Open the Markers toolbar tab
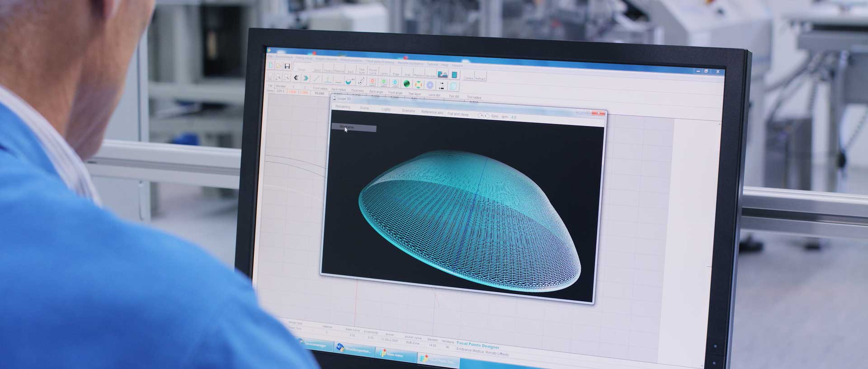868x369 pixels. pyautogui.click(x=419, y=75)
